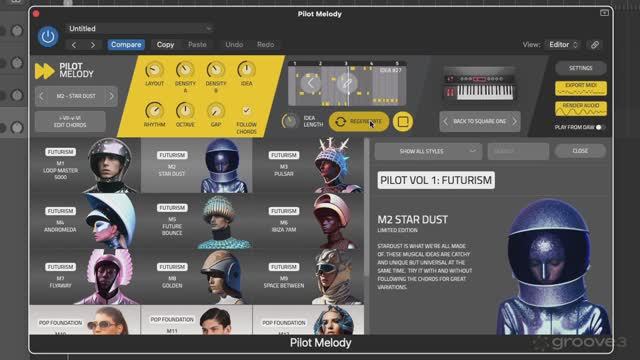Select the Pop Foundation M10 style
Viewport: 640px width, 360px height.
(85, 320)
